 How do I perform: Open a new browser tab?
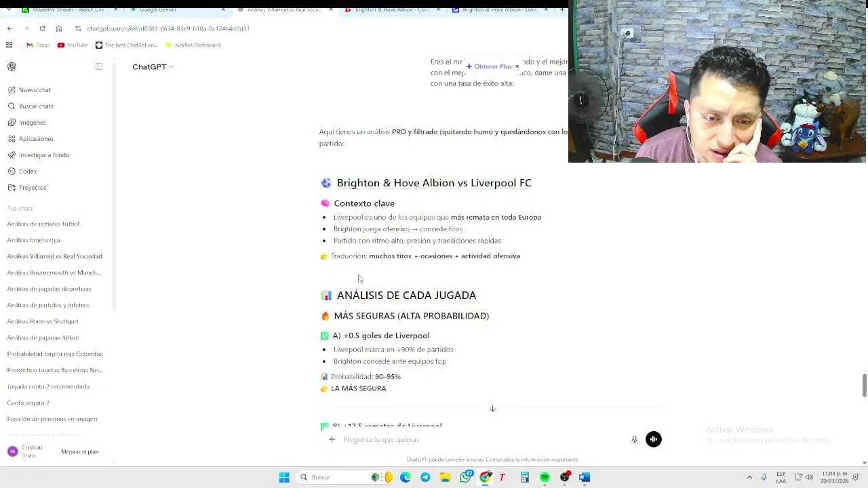[x=561, y=9]
